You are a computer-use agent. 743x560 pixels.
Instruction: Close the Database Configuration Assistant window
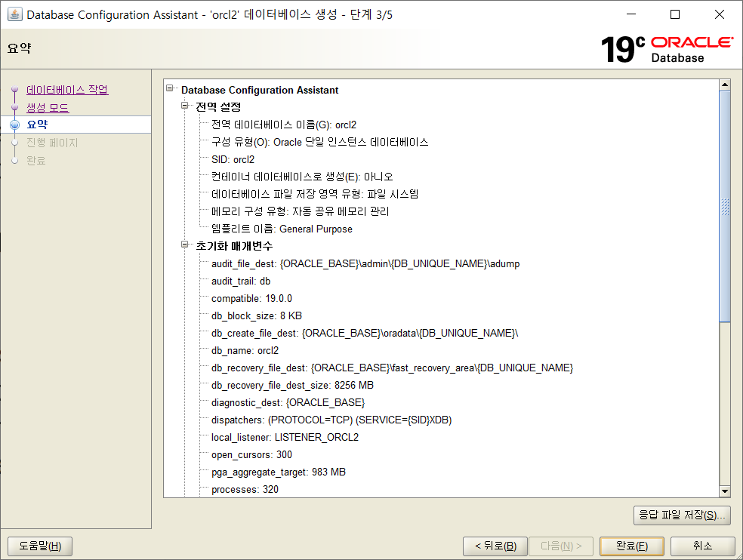point(720,14)
